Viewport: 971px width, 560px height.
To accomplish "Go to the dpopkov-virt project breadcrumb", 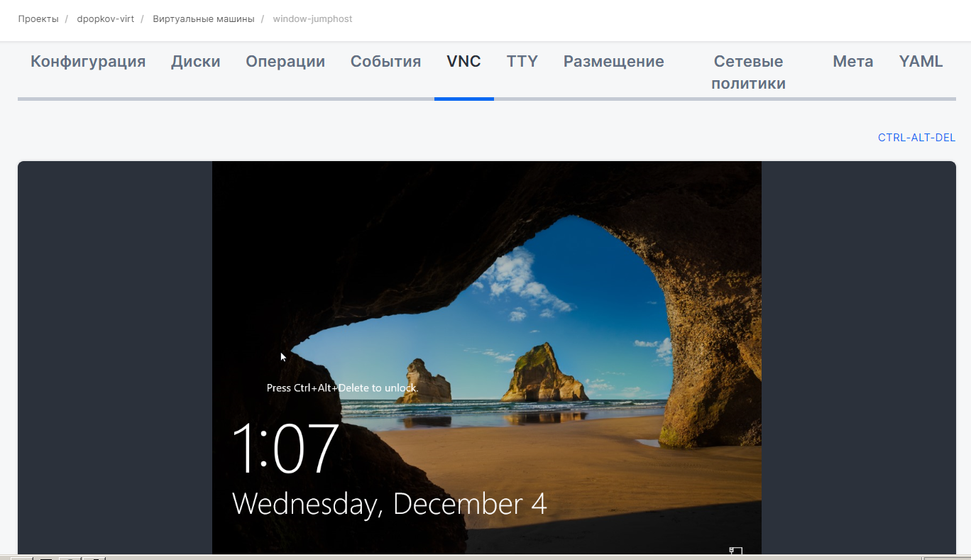I will point(105,19).
